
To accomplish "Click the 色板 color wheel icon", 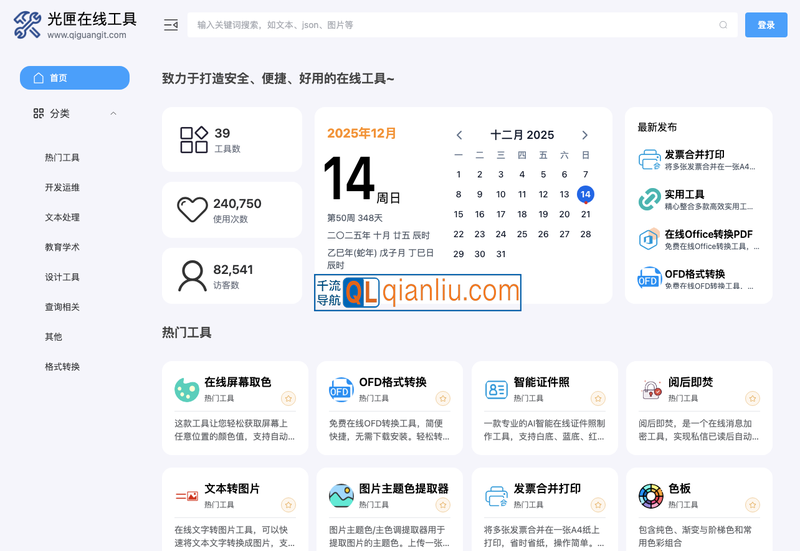I will (651, 496).
